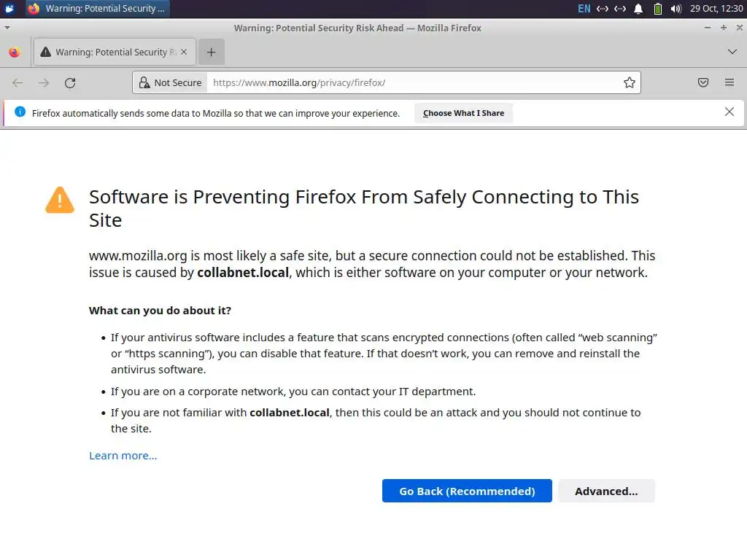The height and width of the screenshot is (560, 747).
Task: Close the Warning: Potential Security tab
Action: pos(184,52)
